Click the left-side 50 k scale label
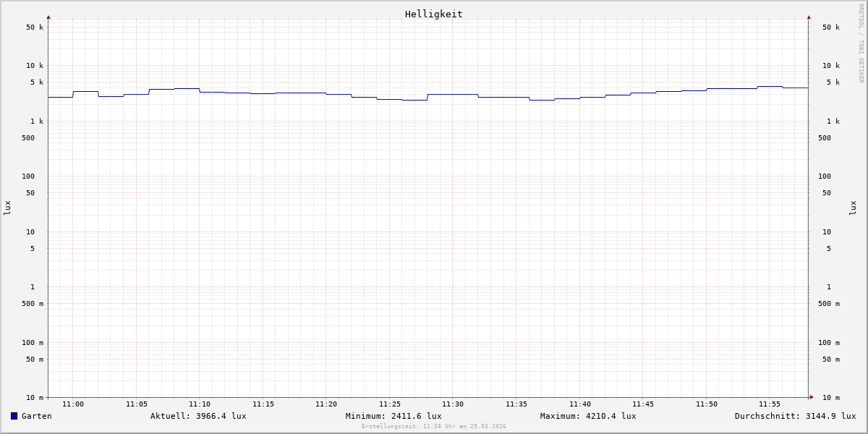The image size is (868, 434). (35, 27)
